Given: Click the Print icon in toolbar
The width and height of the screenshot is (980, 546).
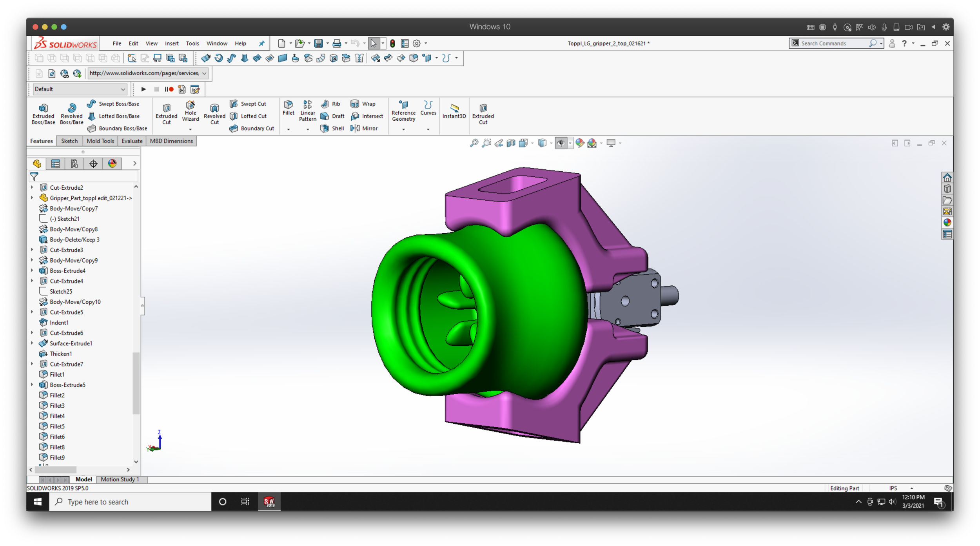Looking at the screenshot, I should [336, 44].
